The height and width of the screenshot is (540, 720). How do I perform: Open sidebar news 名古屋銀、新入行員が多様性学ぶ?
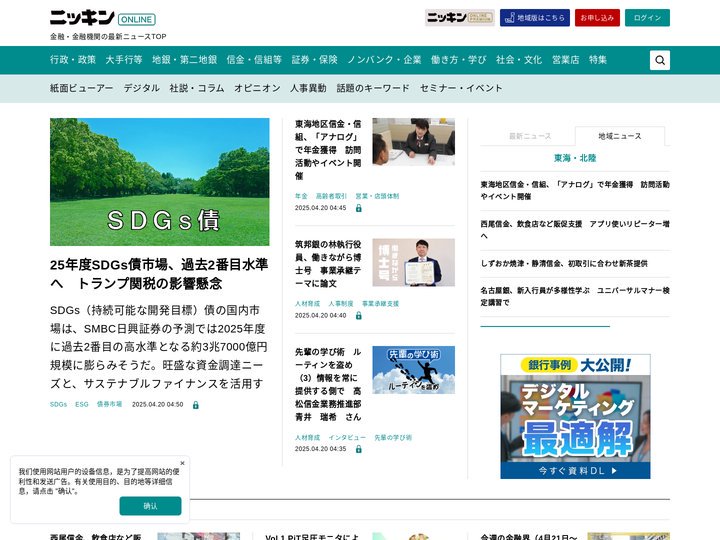575,296
